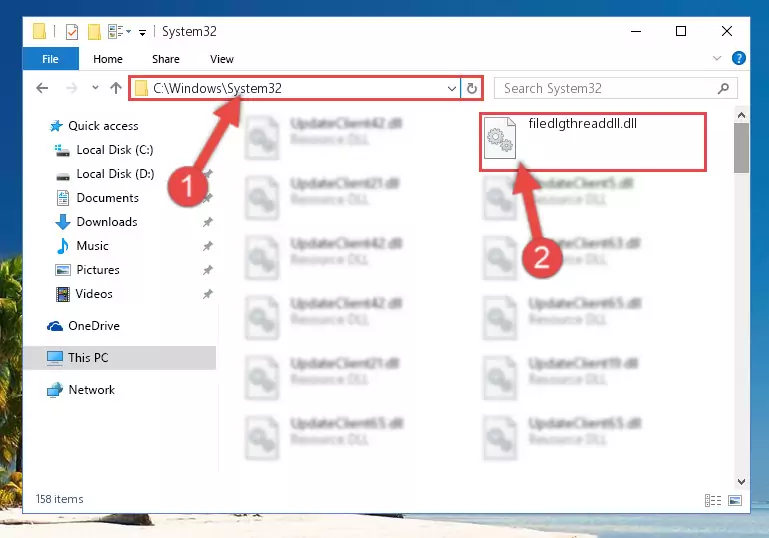The width and height of the screenshot is (769, 538).
Task: Click the folder icon in address bar
Action: coord(141,88)
